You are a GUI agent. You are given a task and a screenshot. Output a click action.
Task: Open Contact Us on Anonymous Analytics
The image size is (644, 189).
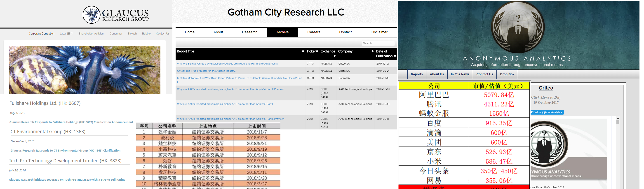pos(484,74)
